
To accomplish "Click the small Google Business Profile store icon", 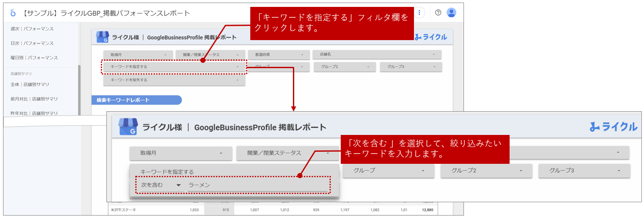I will coord(102,37).
